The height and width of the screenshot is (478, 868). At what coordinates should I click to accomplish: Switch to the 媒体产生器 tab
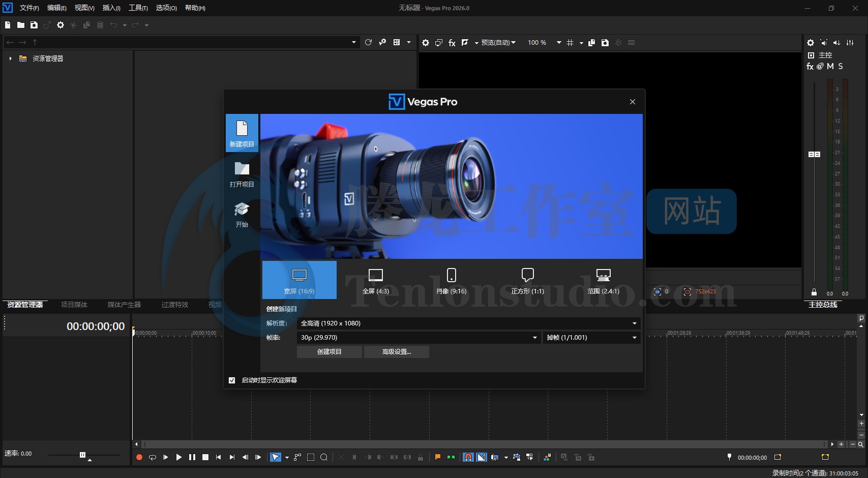[x=124, y=305]
